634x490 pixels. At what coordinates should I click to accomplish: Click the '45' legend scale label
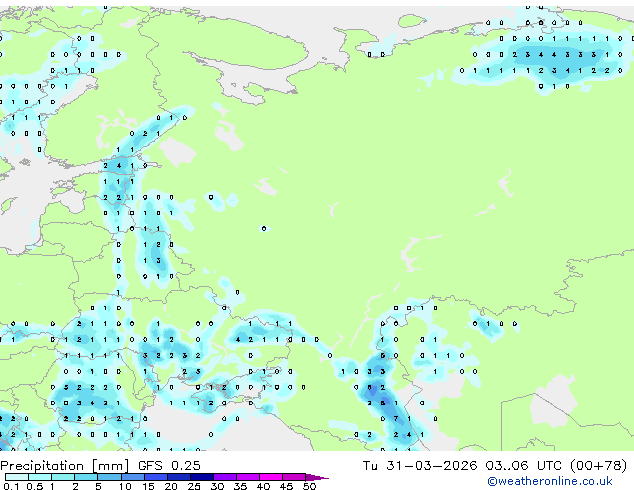pyautogui.click(x=286, y=486)
